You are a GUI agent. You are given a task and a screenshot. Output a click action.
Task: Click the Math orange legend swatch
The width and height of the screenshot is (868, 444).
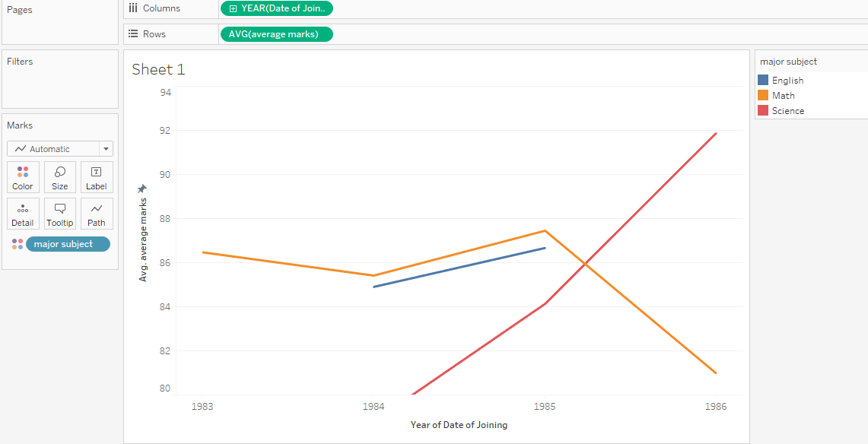pyautogui.click(x=763, y=95)
